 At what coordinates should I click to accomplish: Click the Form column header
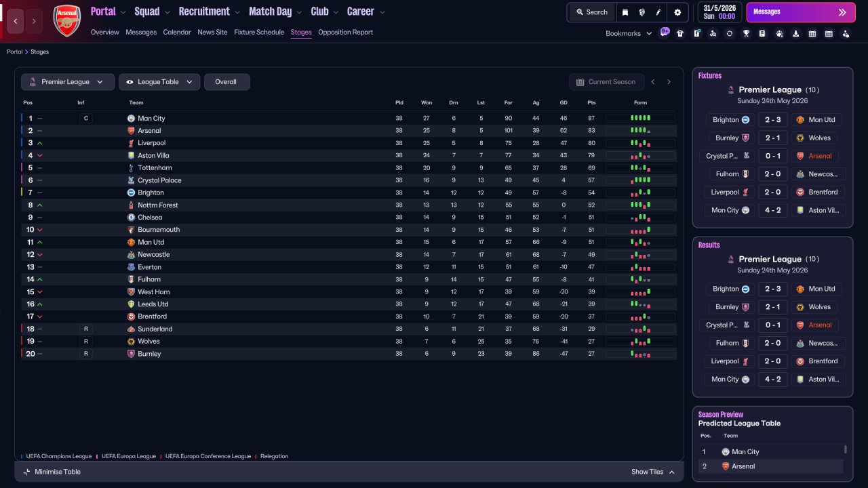click(x=640, y=103)
